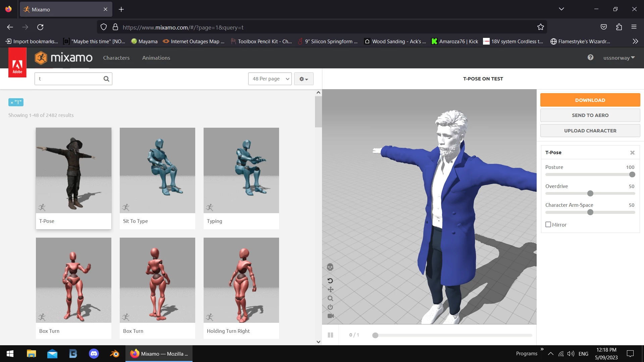Click the UPLOAD CHARACTER button

coord(590,131)
